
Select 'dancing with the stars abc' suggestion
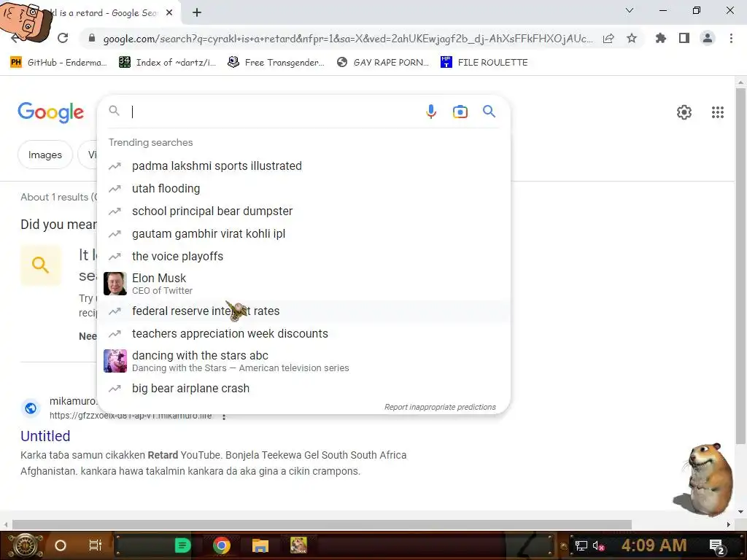pyautogui.click(x=303, y=361)
